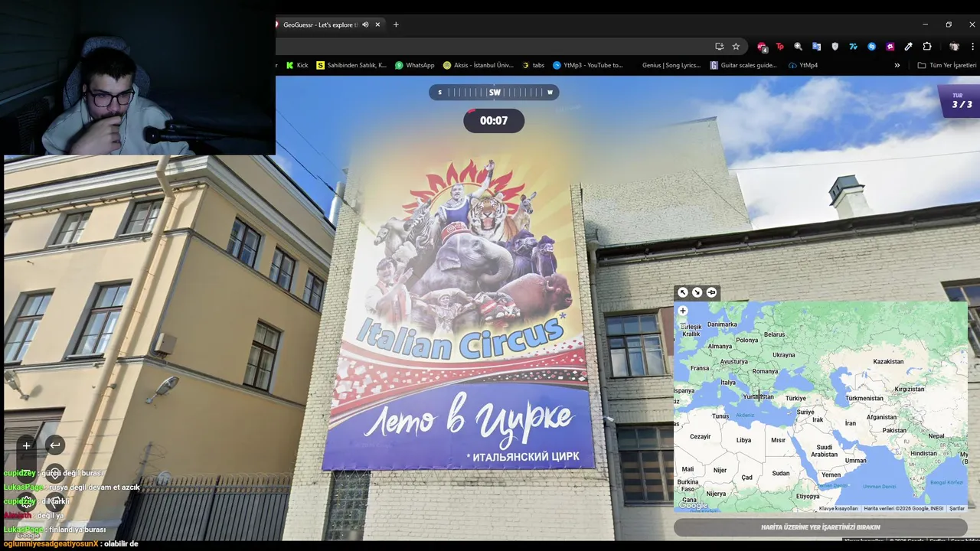Click the streamer webcam overlay
This screenshot has width=980, height=551.
[x=138, y=77]
